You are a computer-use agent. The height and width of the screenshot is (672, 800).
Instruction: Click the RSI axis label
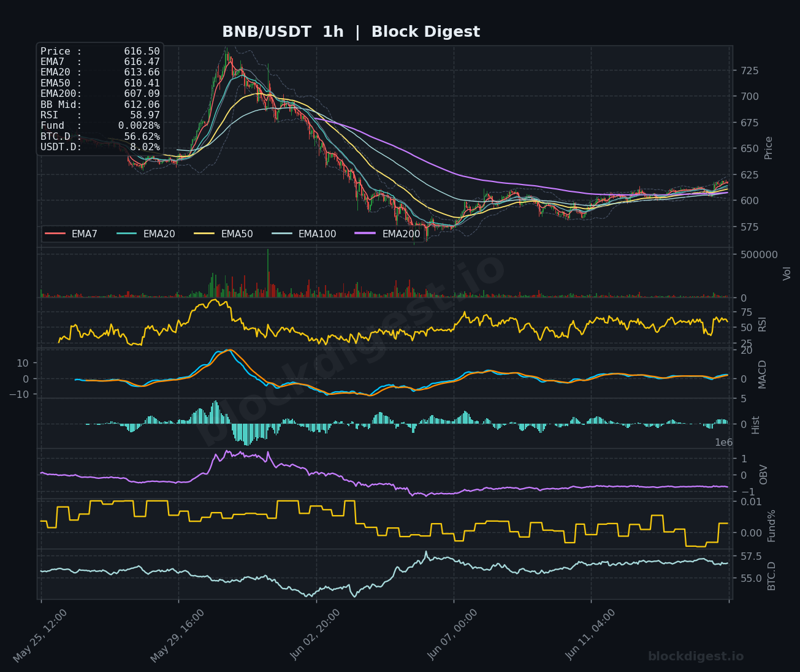pos(763,324)
